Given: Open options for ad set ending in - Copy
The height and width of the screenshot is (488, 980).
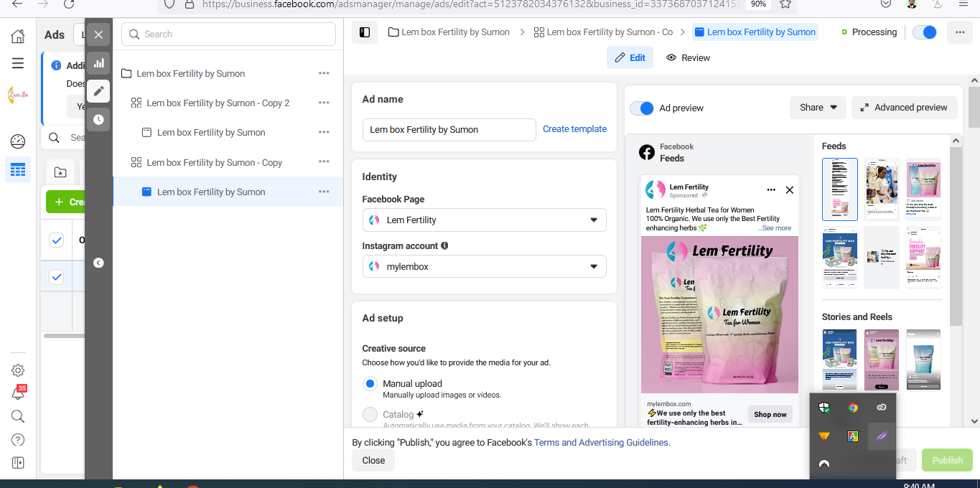Looking at the screenshot, I should [324, 162].
